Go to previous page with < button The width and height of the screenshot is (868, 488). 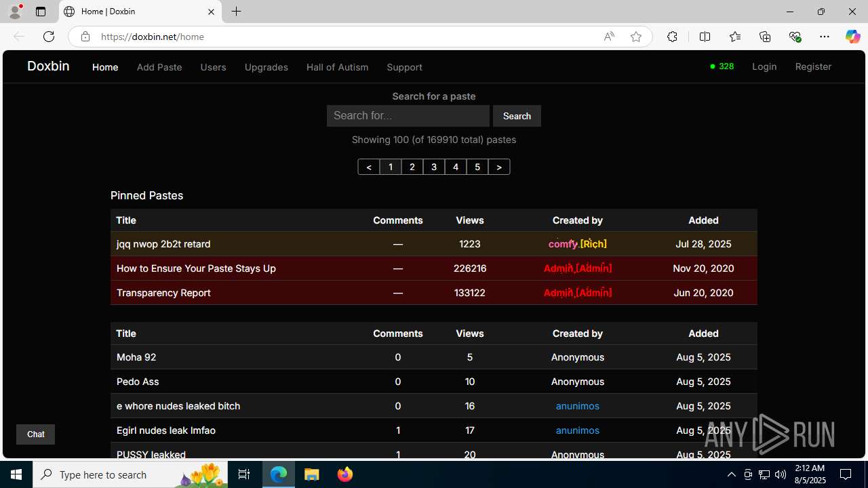point(369,167)
